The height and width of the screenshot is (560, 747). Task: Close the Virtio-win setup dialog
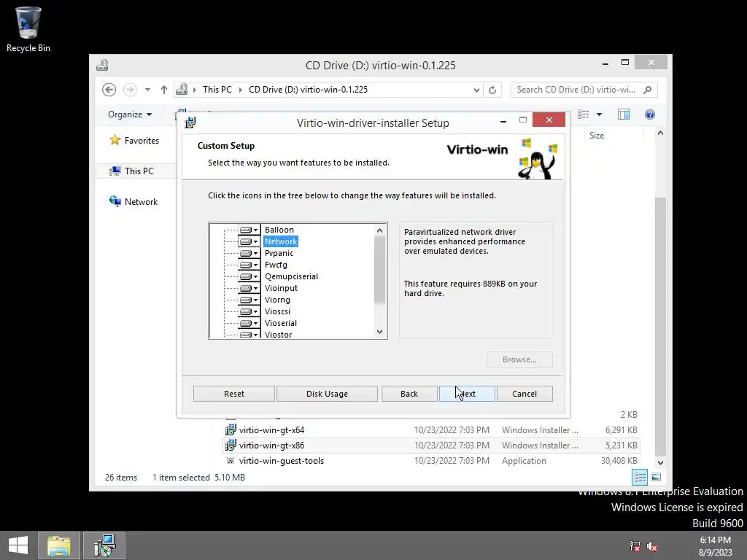[549, 120]
